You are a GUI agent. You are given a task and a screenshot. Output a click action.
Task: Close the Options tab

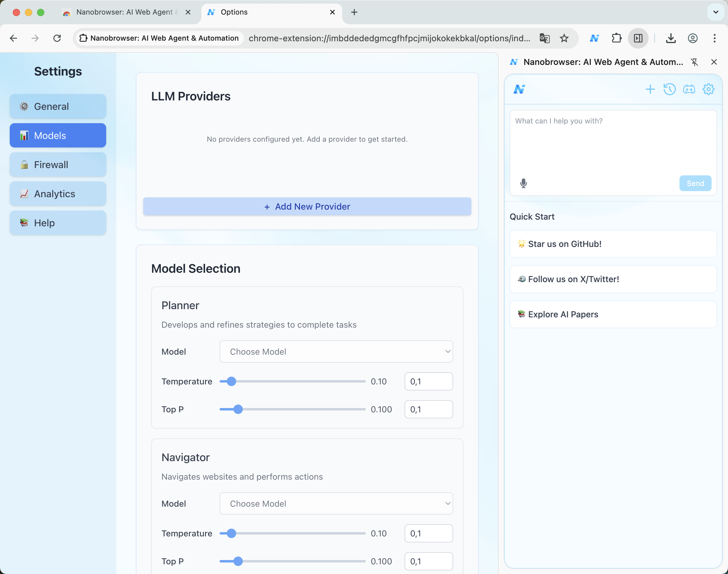coord(332,12)
